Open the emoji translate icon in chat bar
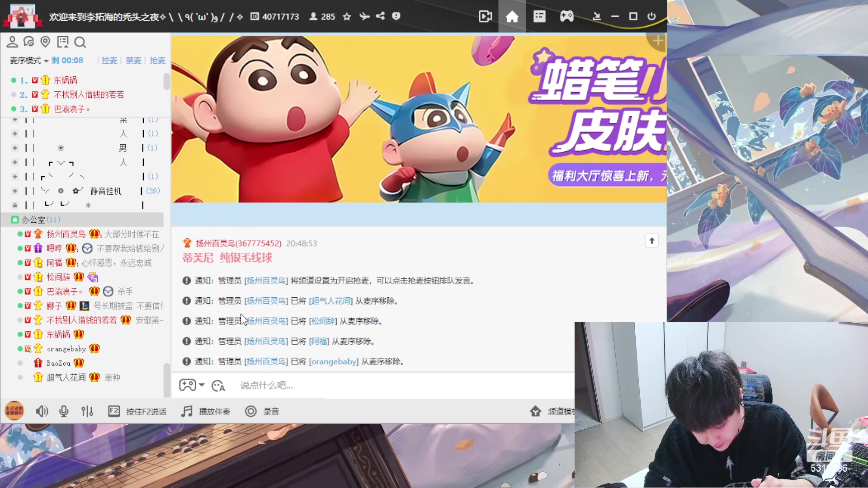The height and width of the screenshot is (488, 868). click(218, 385)
